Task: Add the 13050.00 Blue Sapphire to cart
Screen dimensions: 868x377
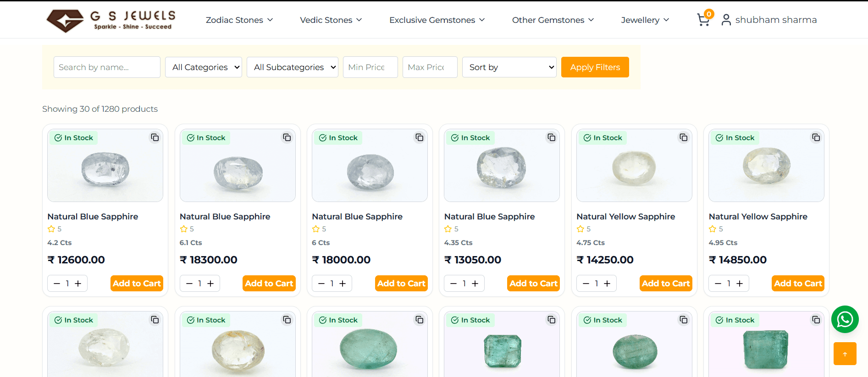Action: coord(533,284)
